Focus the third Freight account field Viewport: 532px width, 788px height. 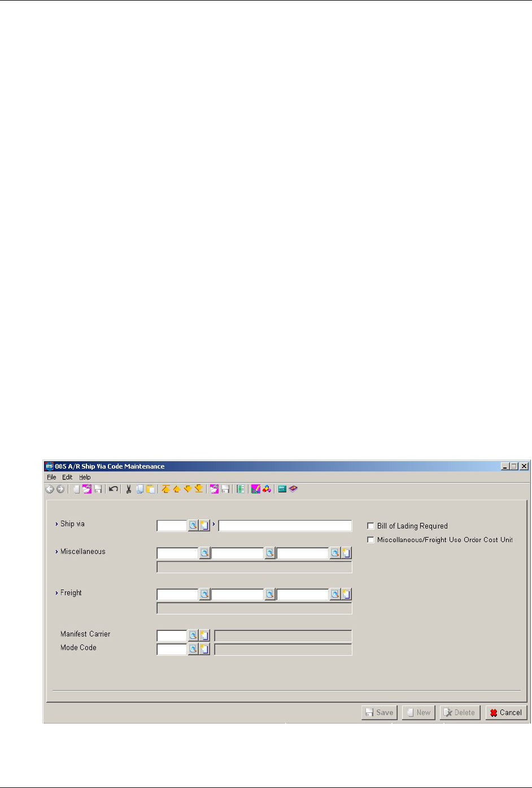(x=303, y=594)
